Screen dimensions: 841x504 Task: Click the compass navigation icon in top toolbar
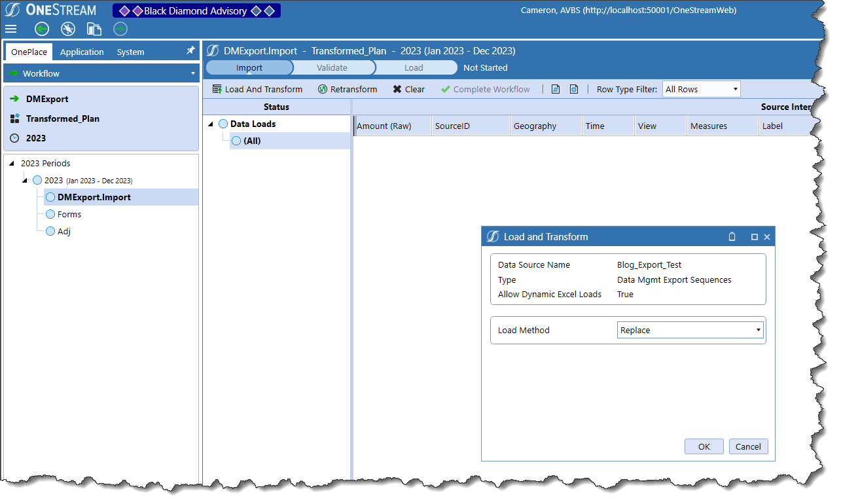68,29
